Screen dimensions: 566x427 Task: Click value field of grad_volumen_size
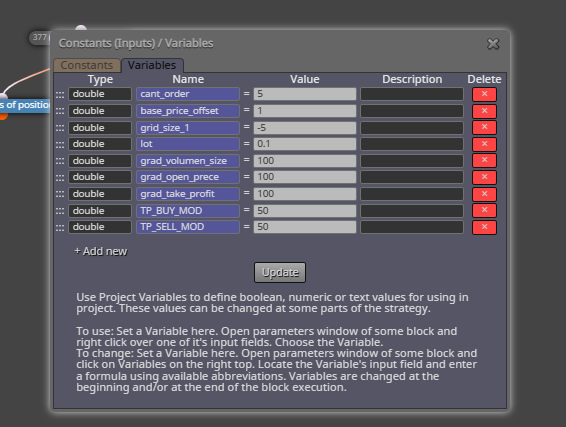(305, 161)
